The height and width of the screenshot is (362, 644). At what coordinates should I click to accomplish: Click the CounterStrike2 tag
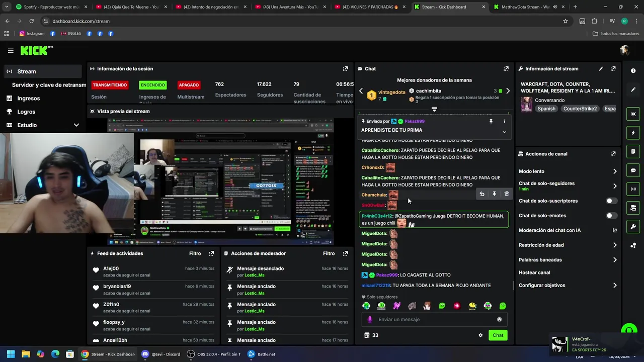pos(580,109)
